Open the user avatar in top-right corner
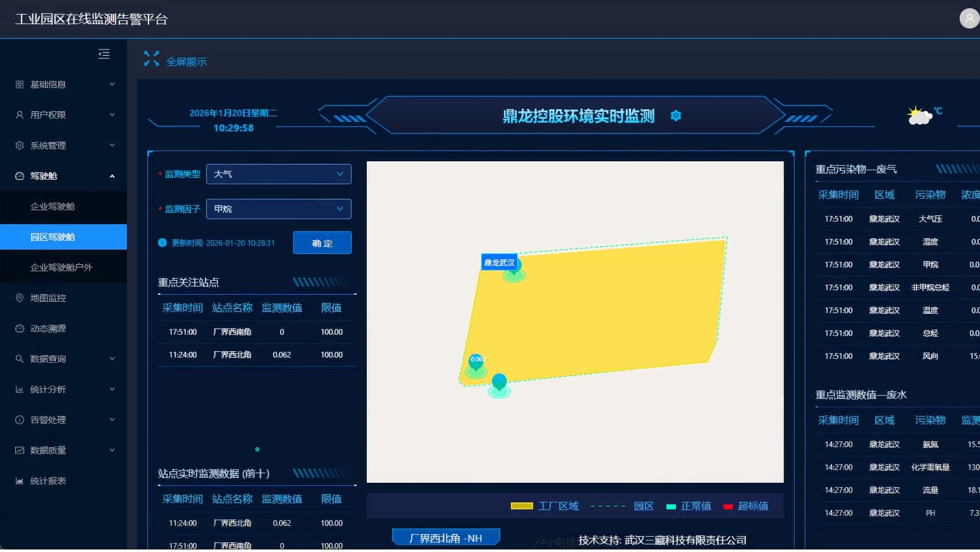The width and height of the screenshot is (980, 552). [x=969, y=18]
